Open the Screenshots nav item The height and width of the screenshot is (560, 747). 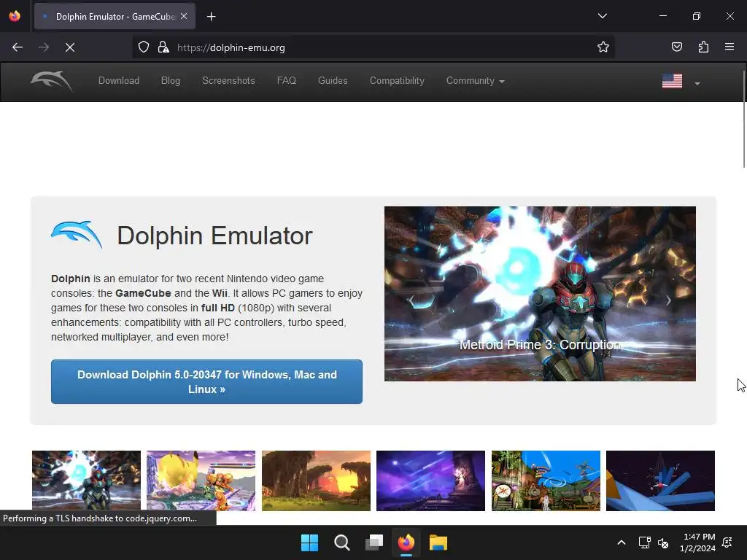(x=228, y=80)
